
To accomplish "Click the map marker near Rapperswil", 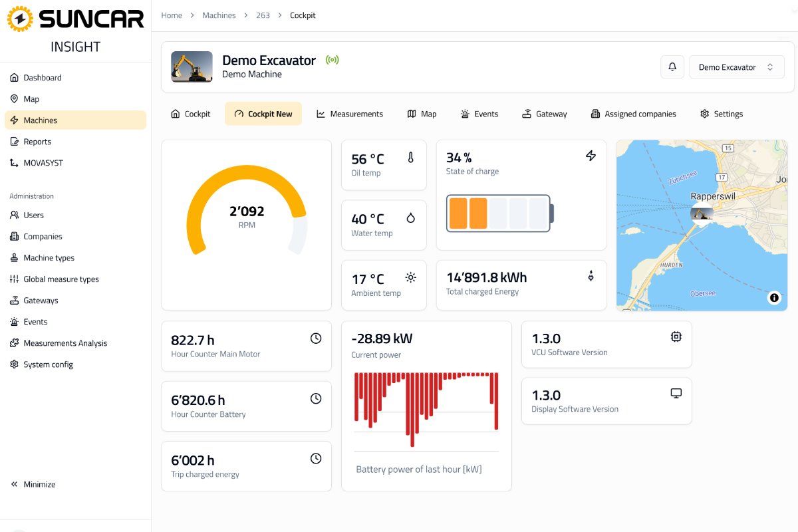I will [x=701, y=214].
